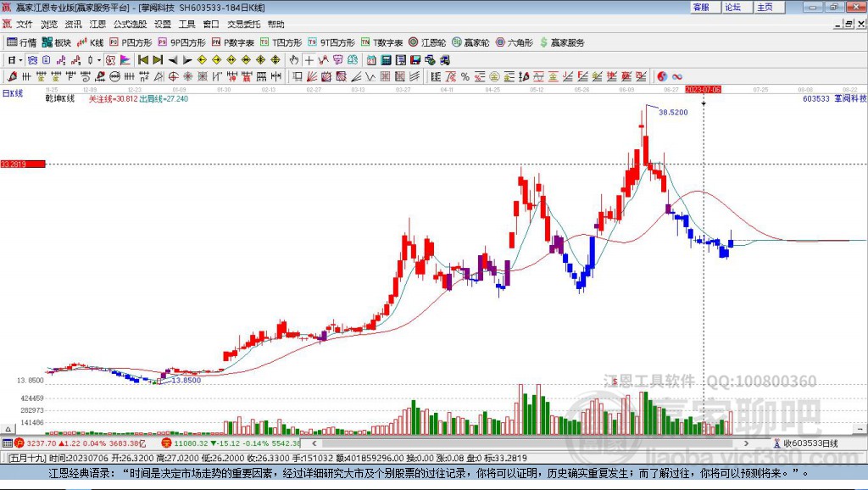
Task: Jump to first bar with green start arrow
Action: [142, 60]
